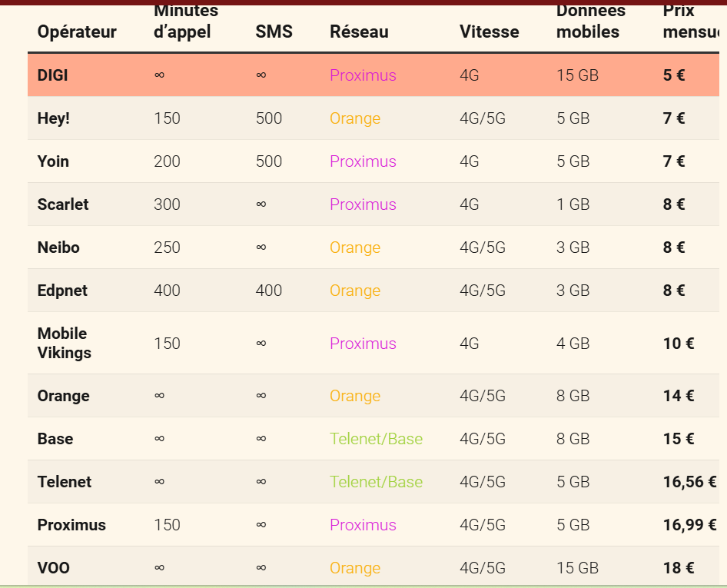
Task: Click the Vitesse column header
Action: (489, 32)
